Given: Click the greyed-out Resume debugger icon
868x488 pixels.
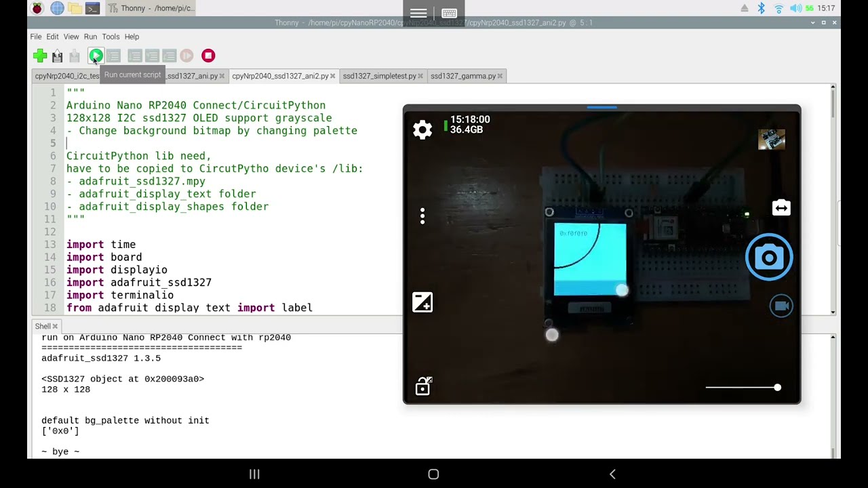Looking at the screenshot, I should tap(186, 56).
